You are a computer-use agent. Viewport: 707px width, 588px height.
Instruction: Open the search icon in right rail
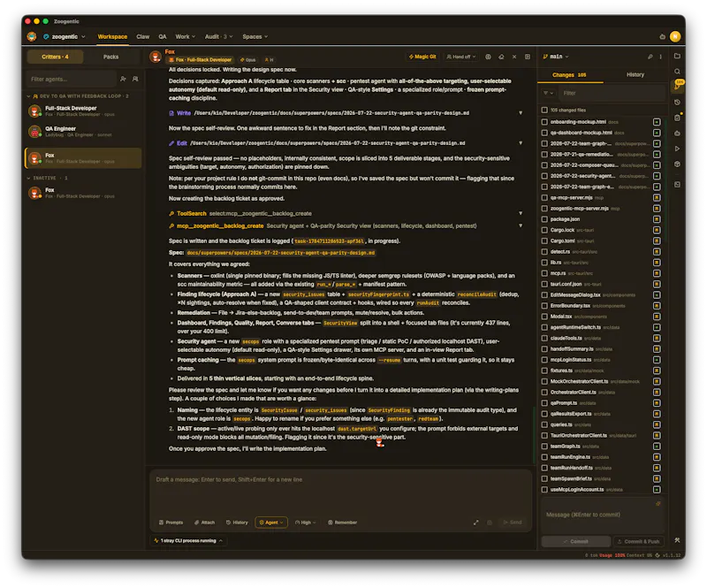pyautogui.click(x=677, y=72)
